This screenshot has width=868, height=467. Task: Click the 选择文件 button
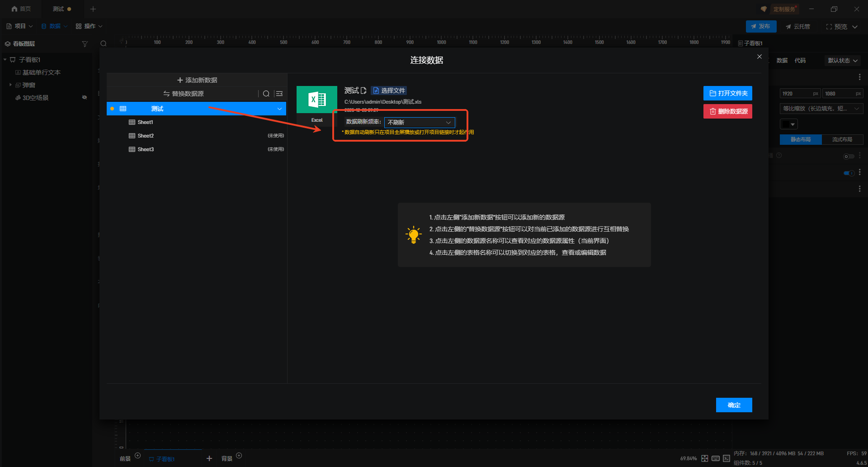(x=389, y=91)
